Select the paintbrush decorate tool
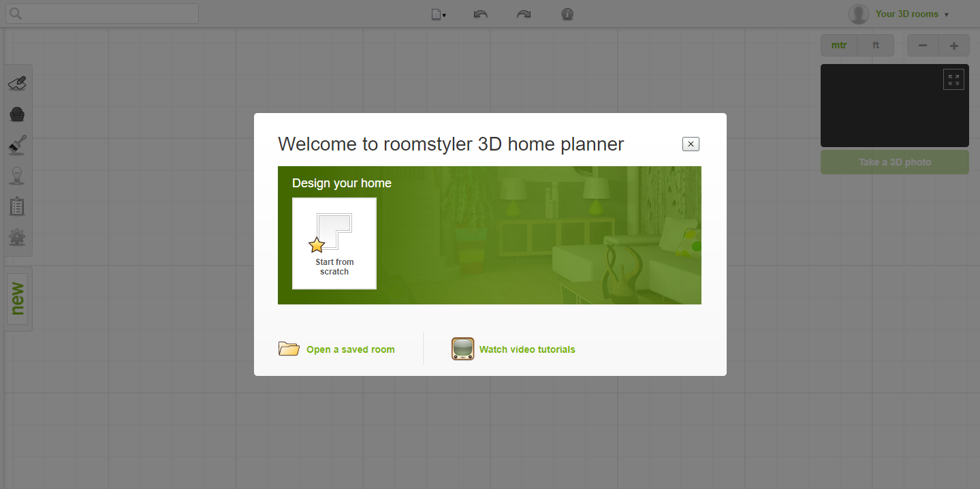980x489 pixels. click(17, 144)
